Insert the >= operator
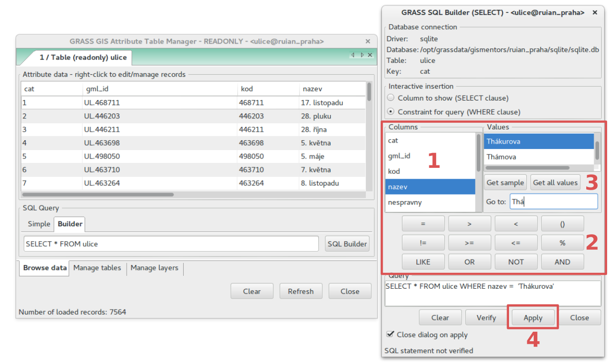Viewport: 613px width, 364px height. click(469, 243)
